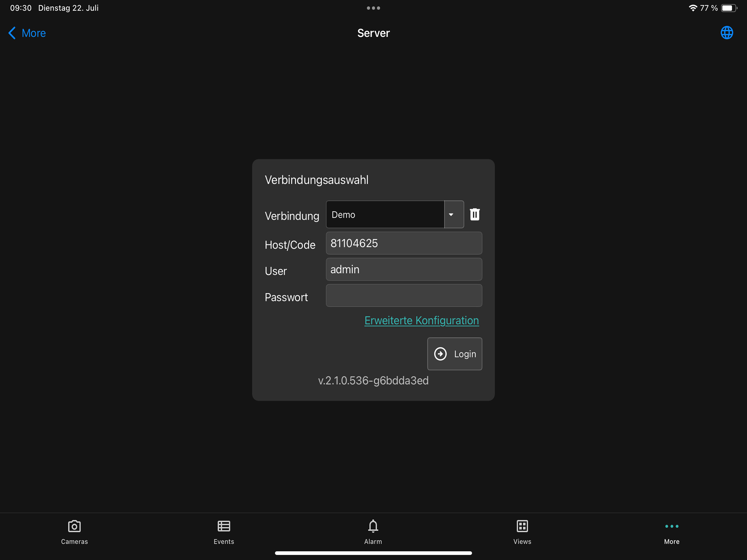Tap the globe language icon
Viewport: 747px width, 560px height.
[726, 33]
